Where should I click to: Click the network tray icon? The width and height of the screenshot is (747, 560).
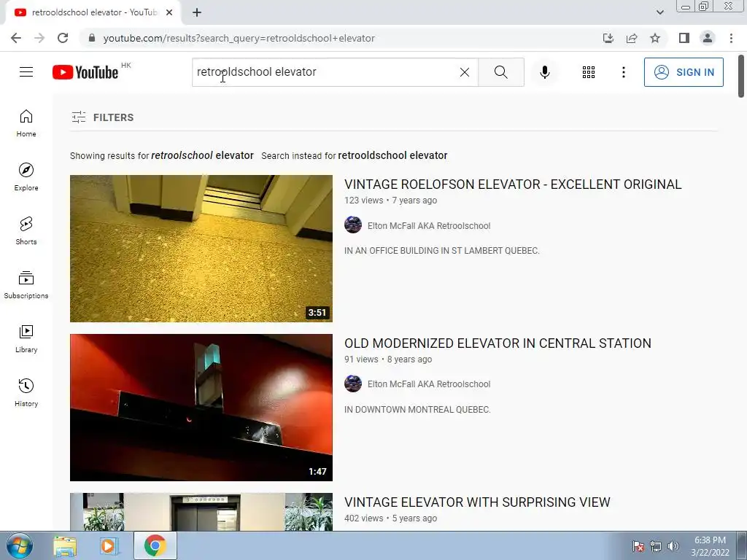pos(656,546)
